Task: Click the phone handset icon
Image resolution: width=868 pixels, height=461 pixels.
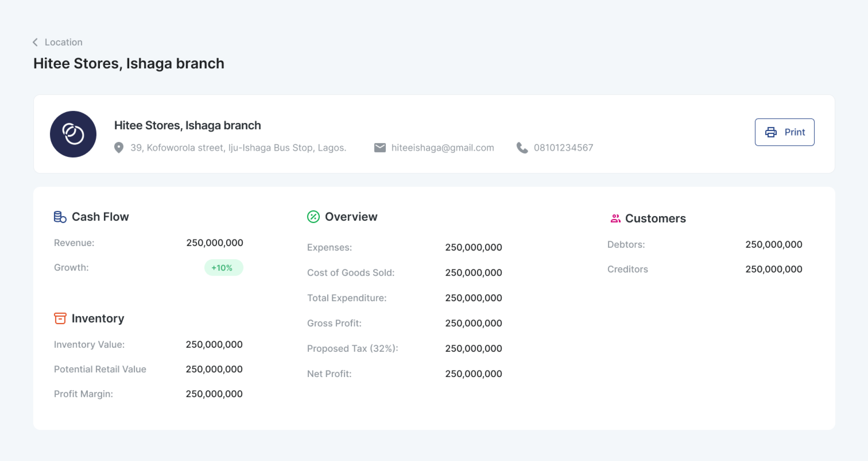Action: [x=522, y=148]
